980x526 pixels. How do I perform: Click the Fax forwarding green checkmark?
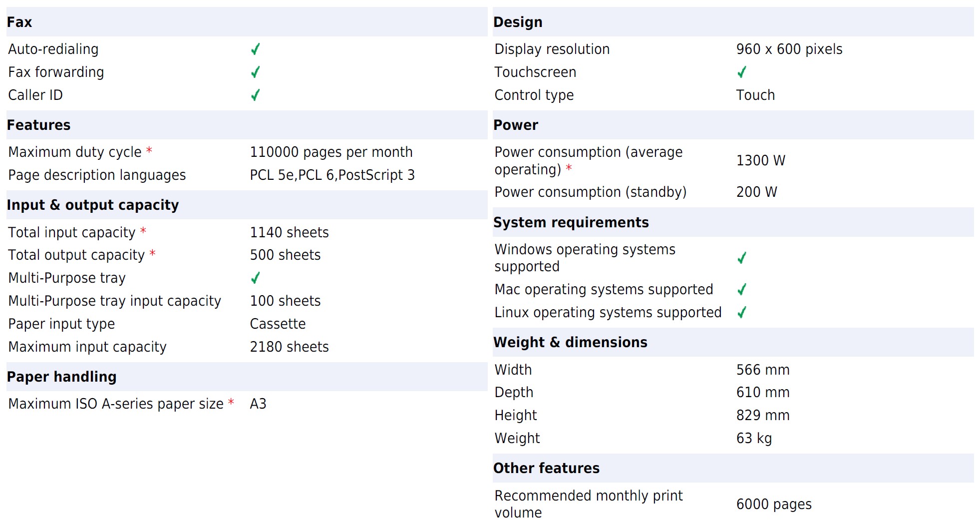[255, 72]
